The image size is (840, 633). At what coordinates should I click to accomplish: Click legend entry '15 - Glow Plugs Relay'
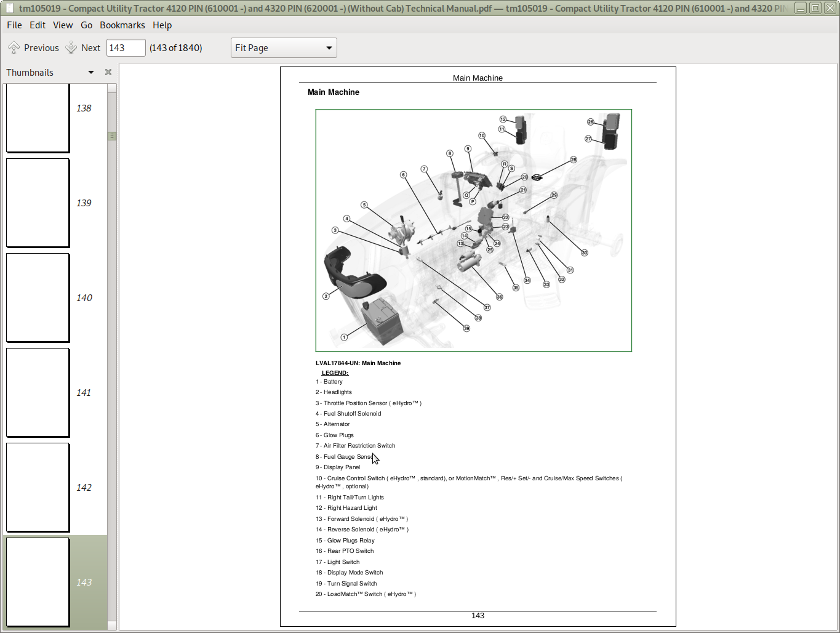[x=345, y=541]
